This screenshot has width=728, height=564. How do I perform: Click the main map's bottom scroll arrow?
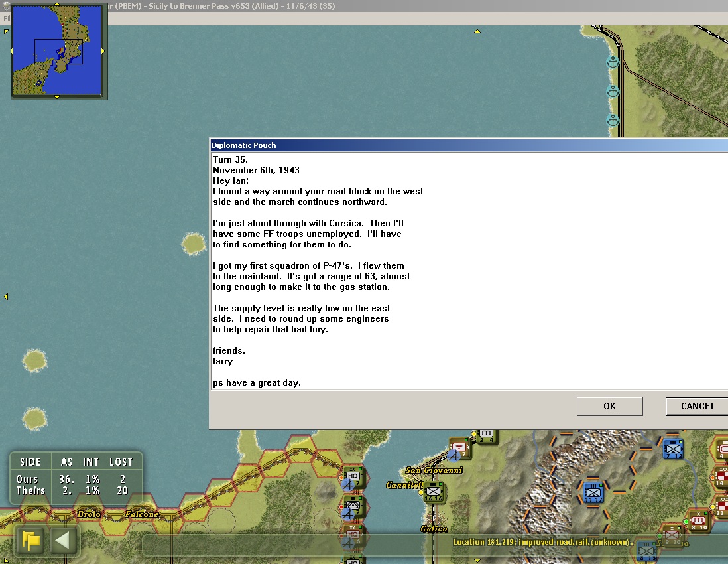pos(477,561)
